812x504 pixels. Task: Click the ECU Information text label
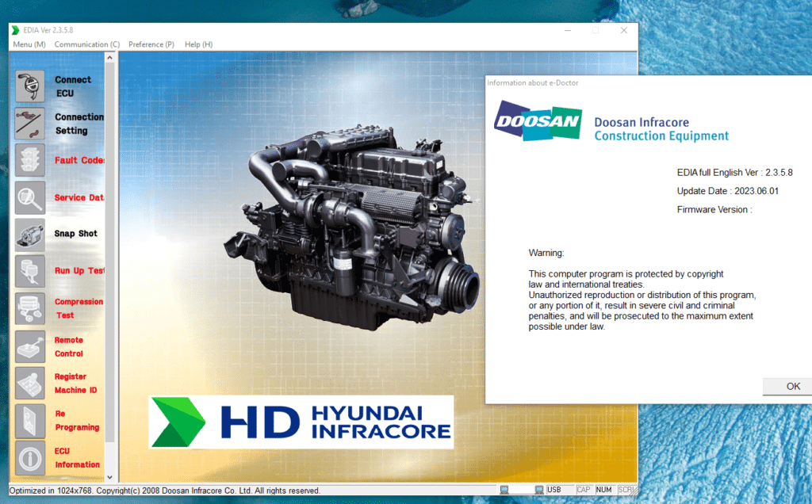tap(77, 458)
